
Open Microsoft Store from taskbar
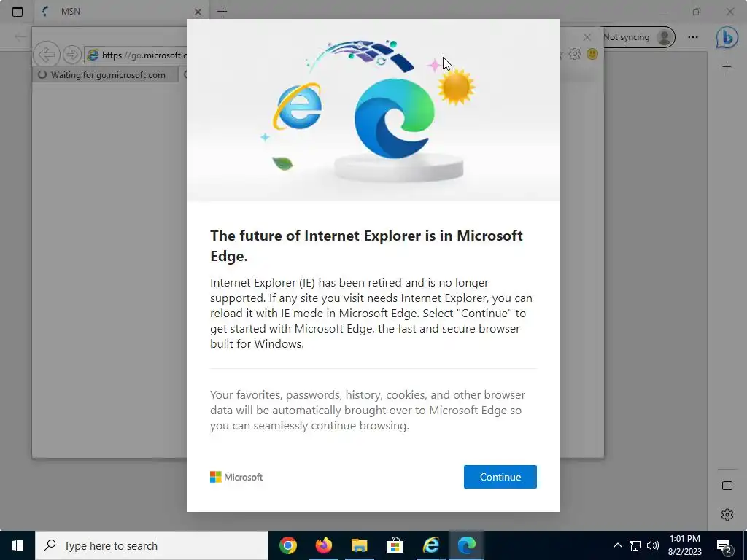[395, 545]
